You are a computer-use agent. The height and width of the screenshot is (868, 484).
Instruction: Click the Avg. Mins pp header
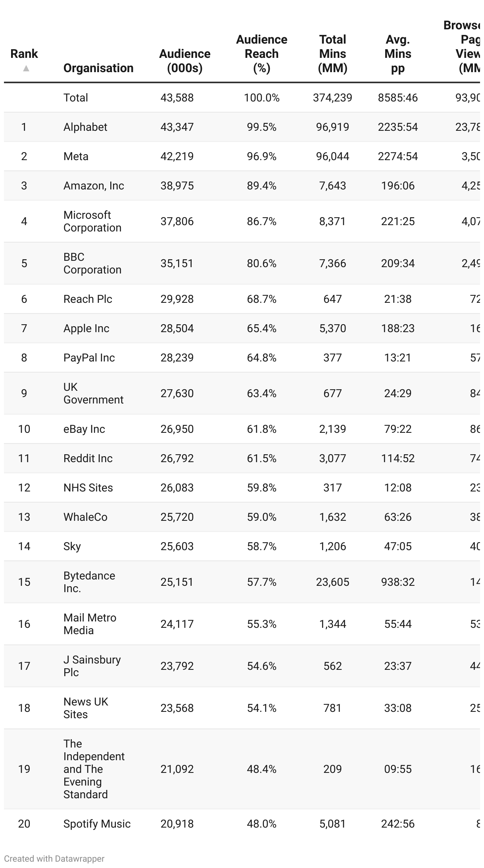click(x=398, y=54)
